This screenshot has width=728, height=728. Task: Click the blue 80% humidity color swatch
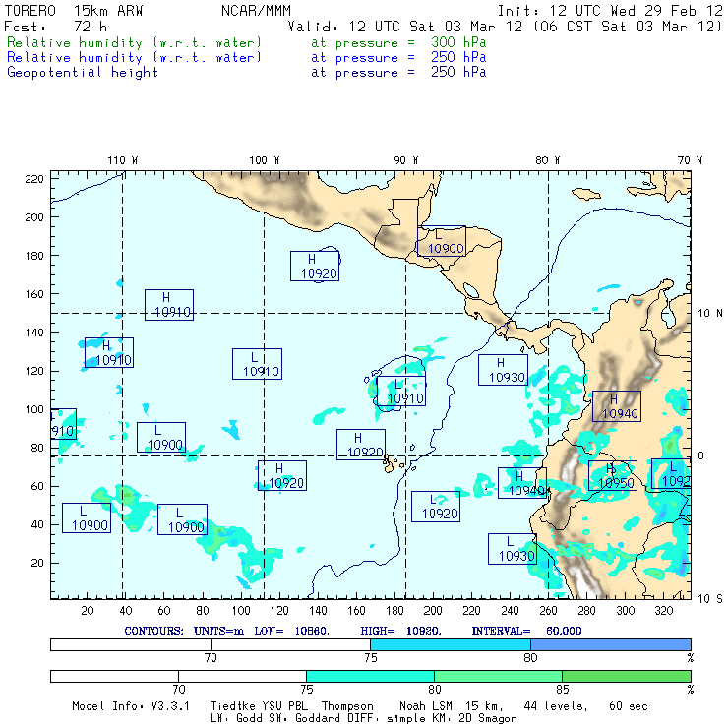(610, 643)
